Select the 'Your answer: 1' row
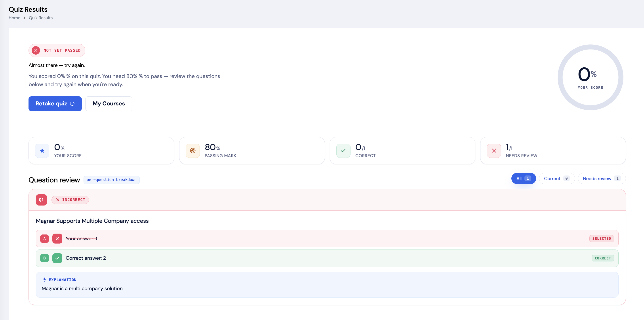644x320 pixels. pyautogui.click(x=327, y=238)
